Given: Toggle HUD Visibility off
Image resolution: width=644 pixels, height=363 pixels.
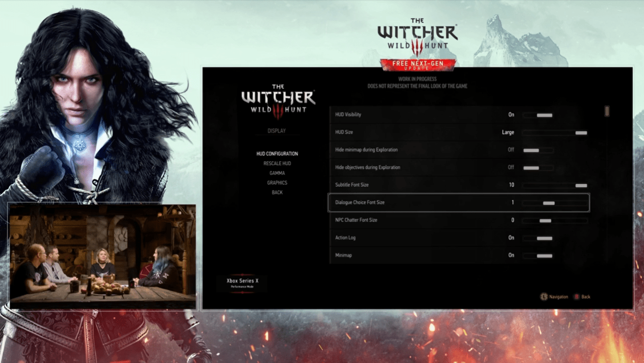Looking at the screenshot, I should click(545, 115).
